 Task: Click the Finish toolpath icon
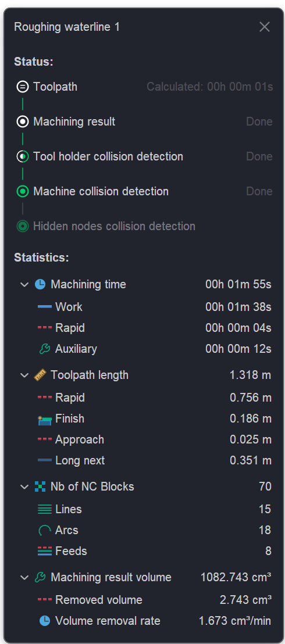(44, 420)
